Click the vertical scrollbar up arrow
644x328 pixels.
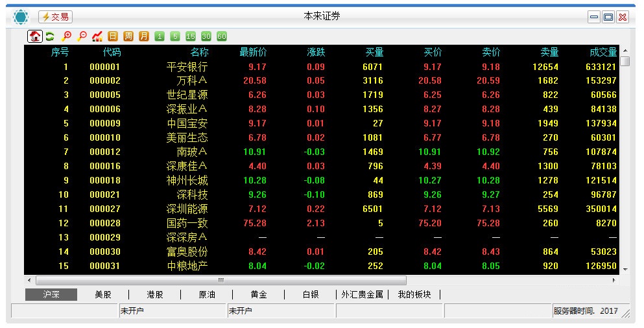625,51
